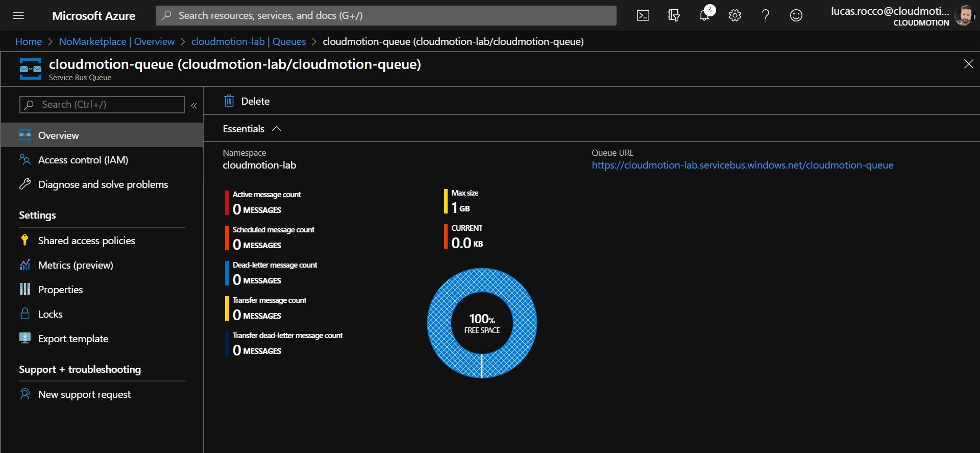Click the Overview sidebar icon
Screen dimensions: 980x453
click(25, 135)
